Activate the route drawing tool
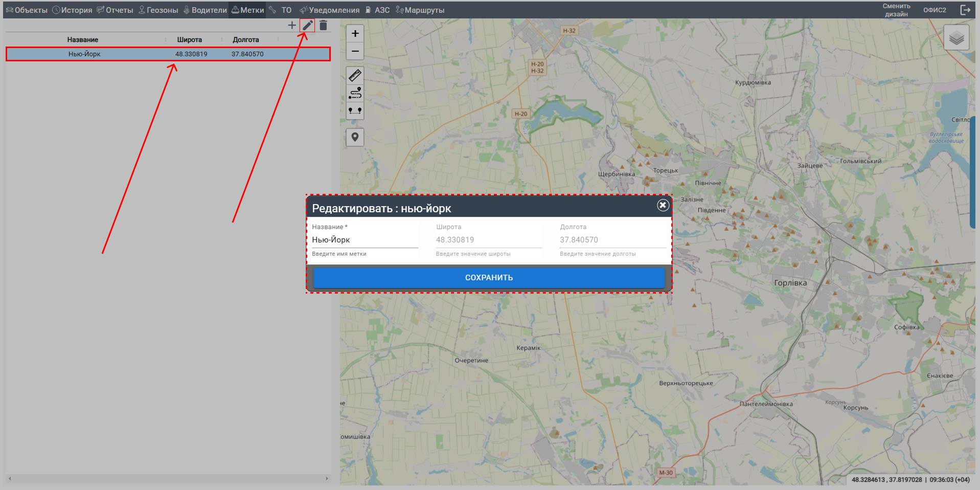The width and height of the screenshot is (980, 490). 355,93
